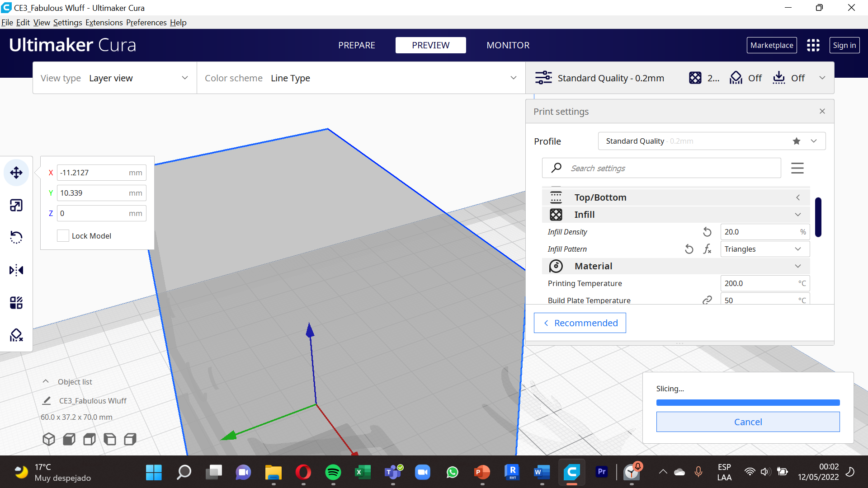The image size is (868, 488).
Task: Select the Move tool
Action: click(16, 172)
